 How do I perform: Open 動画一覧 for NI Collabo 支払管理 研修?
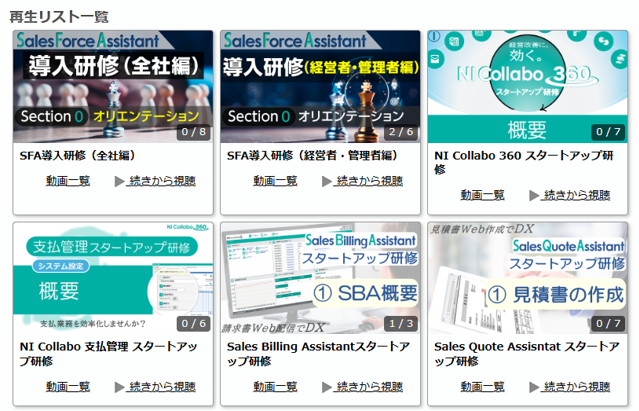(x=68, y=386)
